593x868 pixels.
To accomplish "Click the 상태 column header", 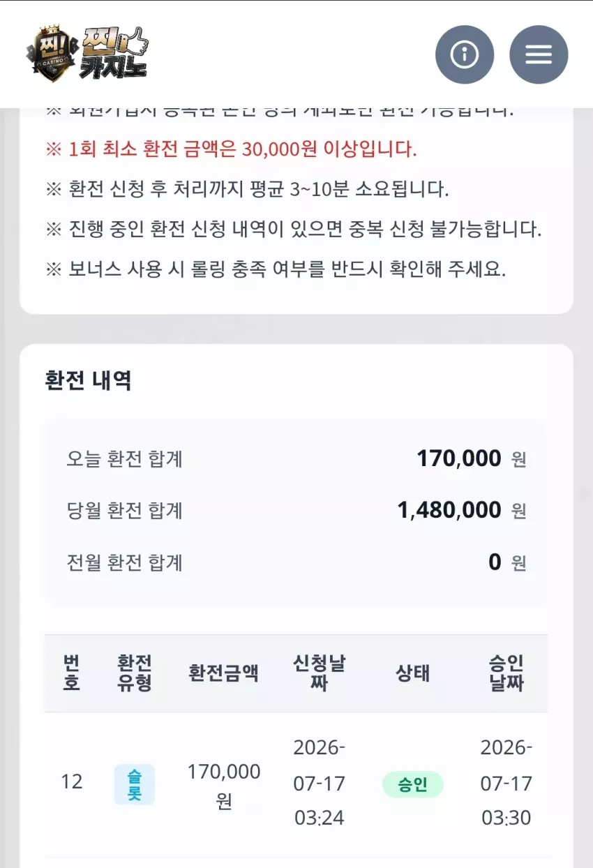I will [413, 673].
